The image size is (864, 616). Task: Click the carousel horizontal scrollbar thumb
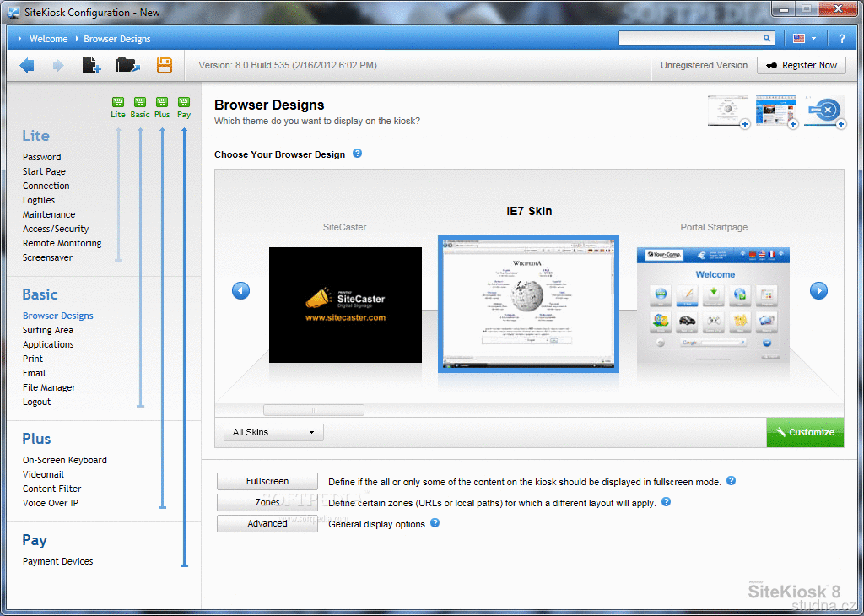coord(314,410)
